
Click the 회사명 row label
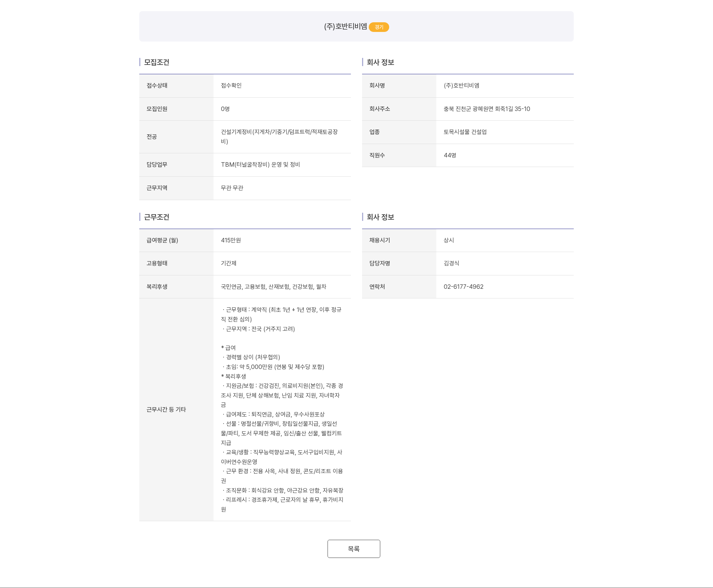tap(377, 86)
